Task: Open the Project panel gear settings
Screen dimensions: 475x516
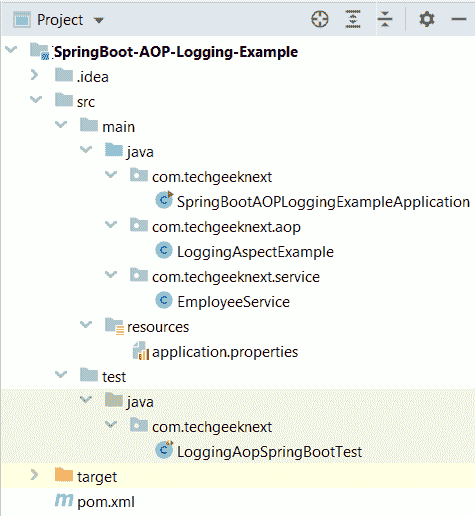Action: point(427,19)
